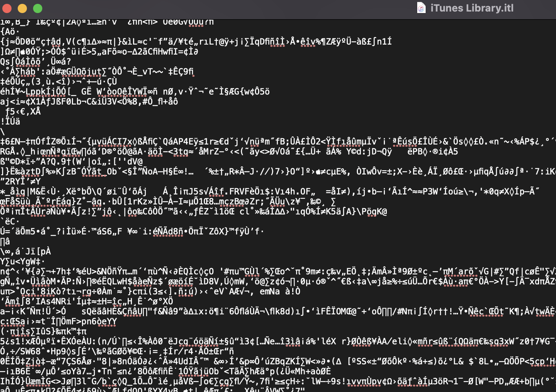Close the window with the red button
The height and width of the screenshot is (392, 556).
pyautogui.click(x=7, y=8)
